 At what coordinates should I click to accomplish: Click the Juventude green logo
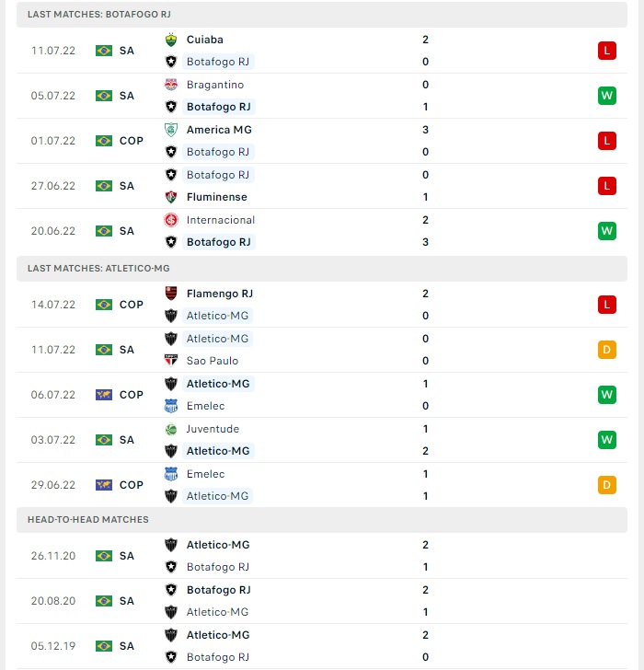[171, 429]
